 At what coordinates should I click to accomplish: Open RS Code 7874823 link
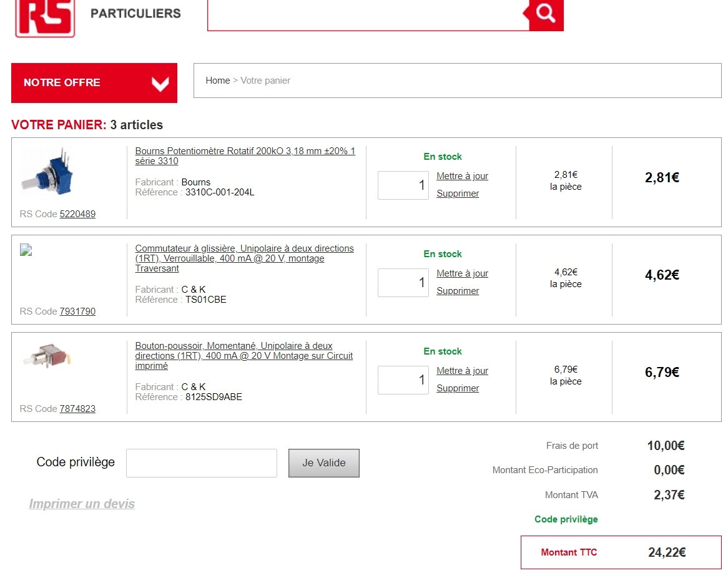77,409
